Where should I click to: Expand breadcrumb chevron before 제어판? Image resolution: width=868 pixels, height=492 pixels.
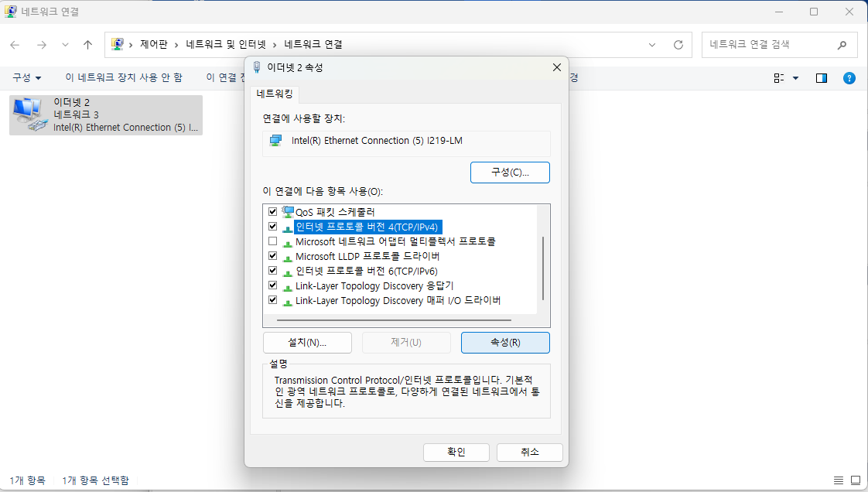pos(132,45)
